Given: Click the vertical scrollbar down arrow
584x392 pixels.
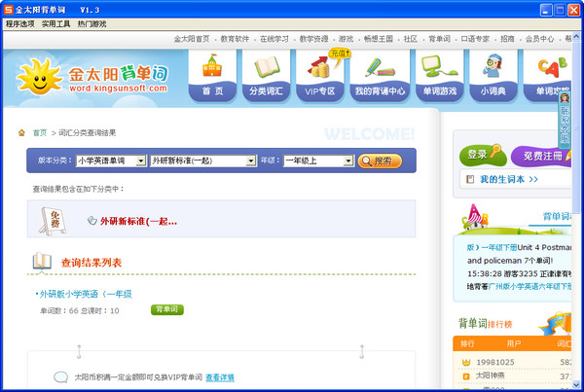Looking at the screenshot, I should click(576, 384).
